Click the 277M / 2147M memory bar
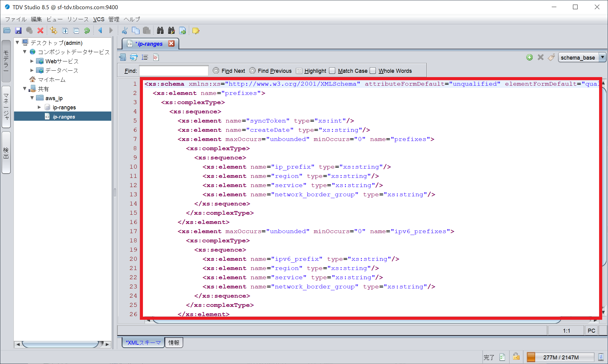The image size is (608, 364). click(x=561, y=357)
